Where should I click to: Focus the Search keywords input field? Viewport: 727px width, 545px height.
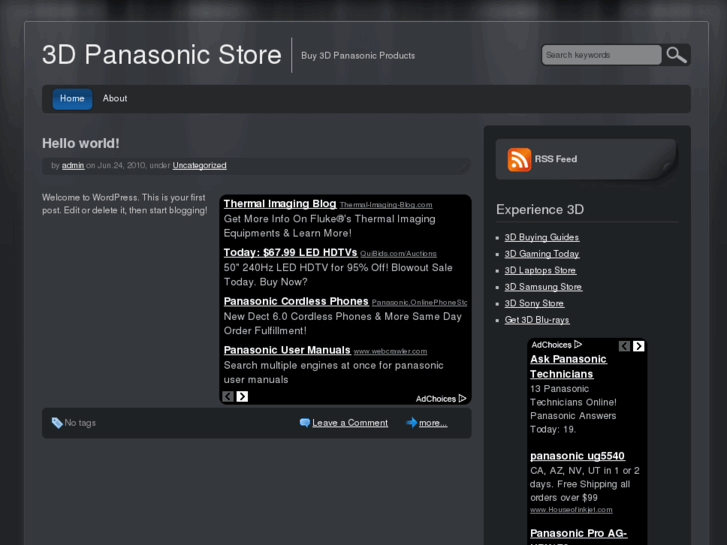[601, 55]
